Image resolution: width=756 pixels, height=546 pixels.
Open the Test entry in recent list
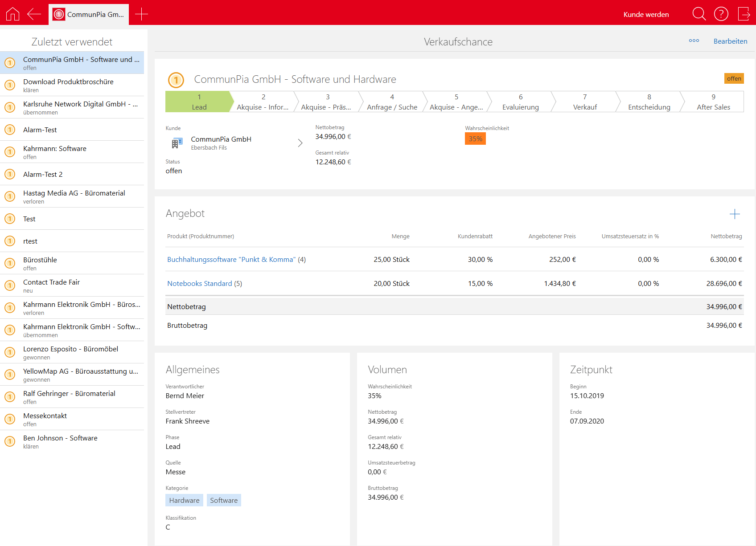(x=72, y=219)
